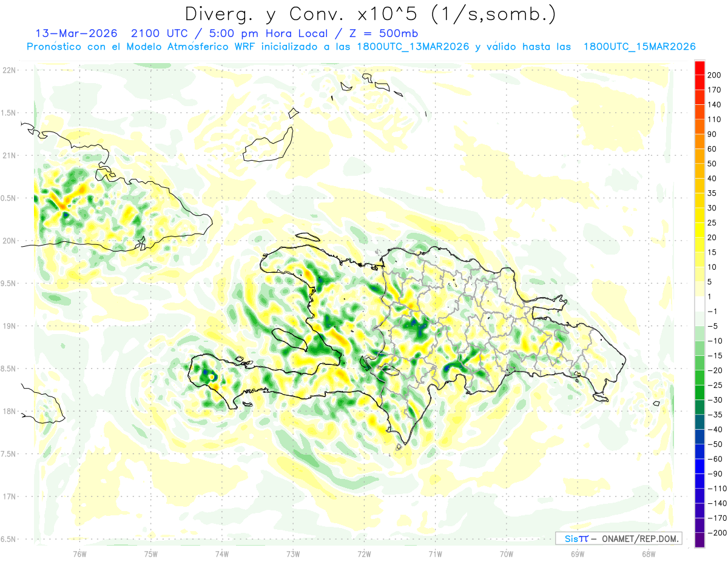The height and width of the screenshot is (562, 728).
Task: Click the '76W' longitude label
Action: pyautogui.click(x=79, y=554)
